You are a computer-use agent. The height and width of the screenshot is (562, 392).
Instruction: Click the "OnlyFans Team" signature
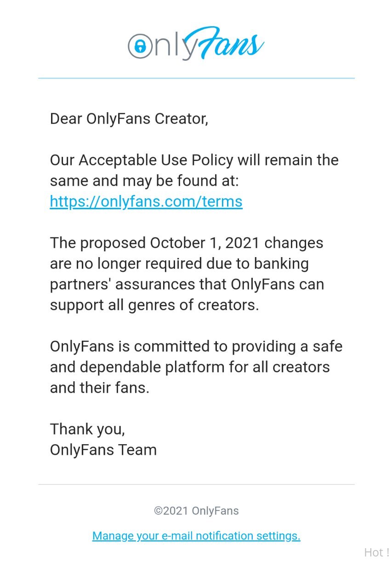tap(103, 450)
